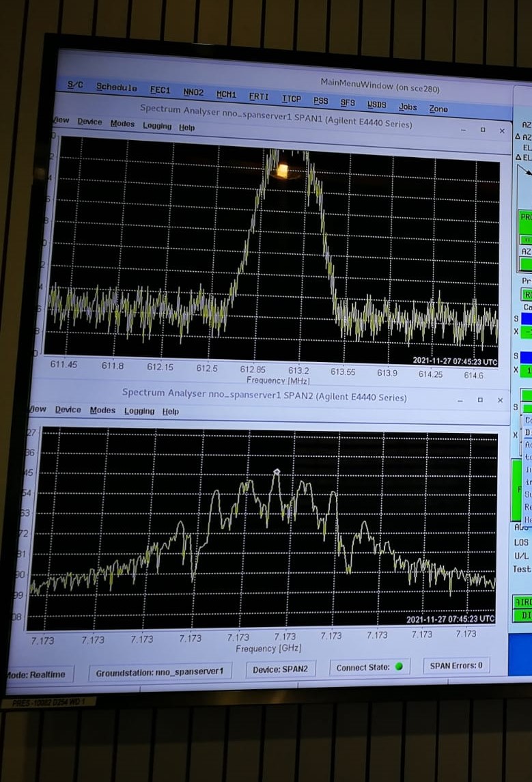Viewport: 532px width, 782px height.
Task: Click the SPAN1 window title bar
Action: point(276,116)
